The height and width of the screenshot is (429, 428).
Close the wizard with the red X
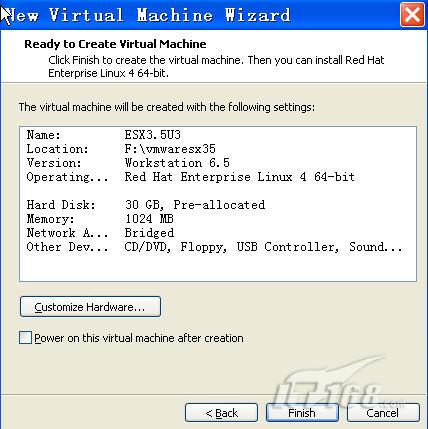[x=412, y=15]
